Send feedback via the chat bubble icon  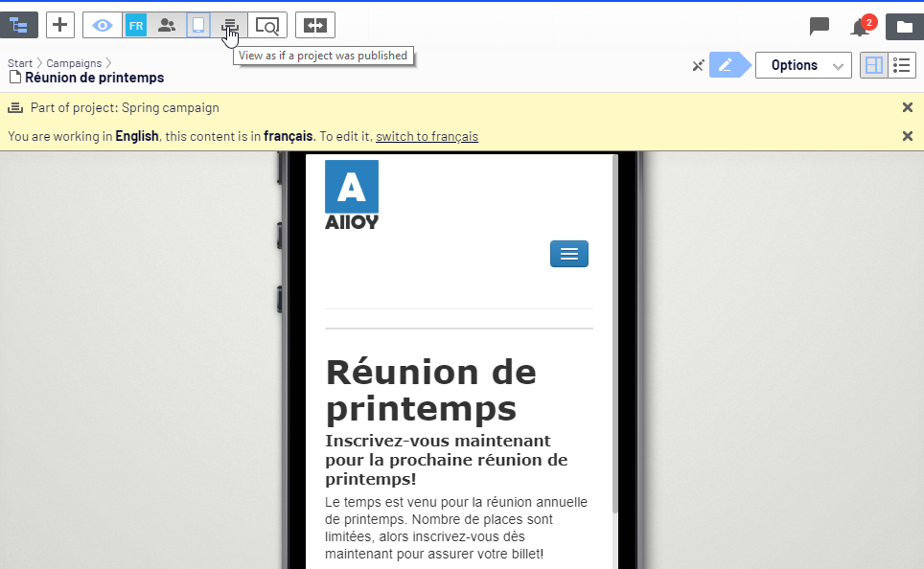pos(820,27)
